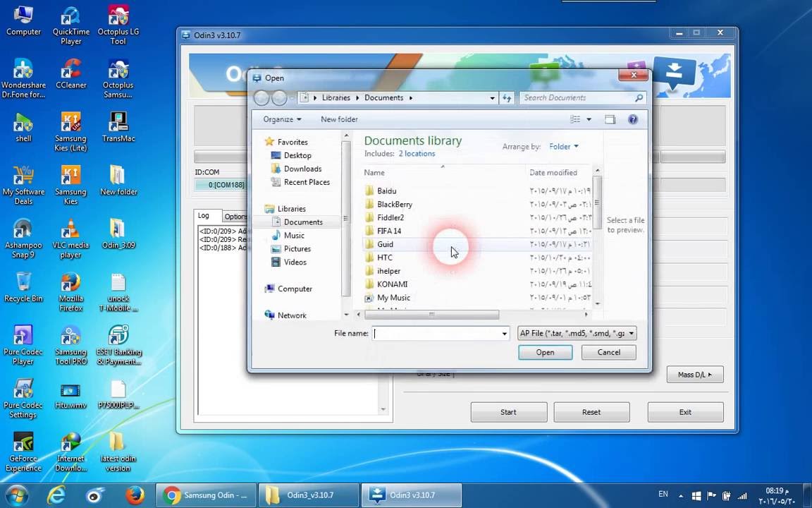The height and width of the screenshot is (508, 812).
Task: Open the change view dropdown arrow
Action: coord(589,120)
